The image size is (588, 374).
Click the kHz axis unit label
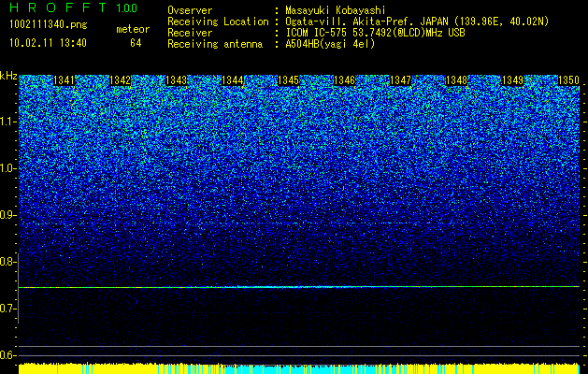pos(8,76)
